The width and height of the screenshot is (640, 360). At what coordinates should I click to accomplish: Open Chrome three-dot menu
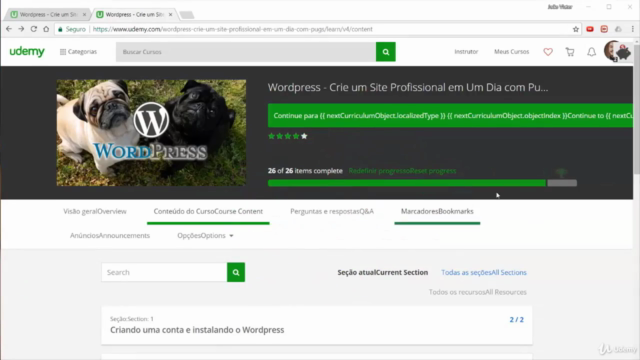(x=632, y=29)
